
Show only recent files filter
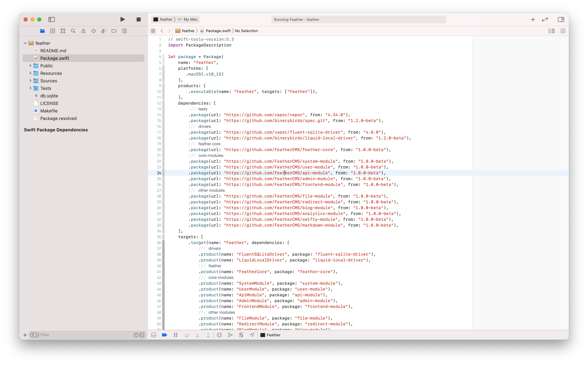(136, 335)
